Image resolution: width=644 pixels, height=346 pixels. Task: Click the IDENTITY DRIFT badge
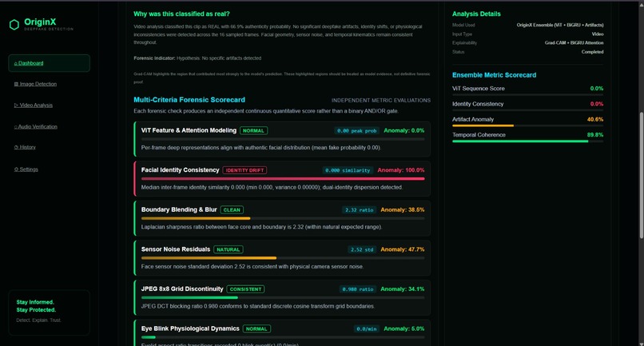point(244,170)
